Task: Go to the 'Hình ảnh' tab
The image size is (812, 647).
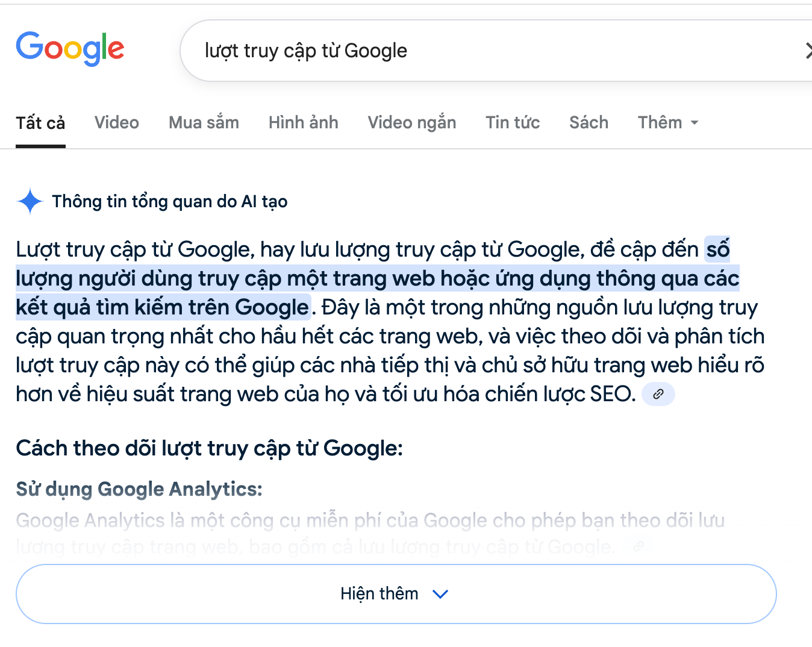Action: point(304,123)
